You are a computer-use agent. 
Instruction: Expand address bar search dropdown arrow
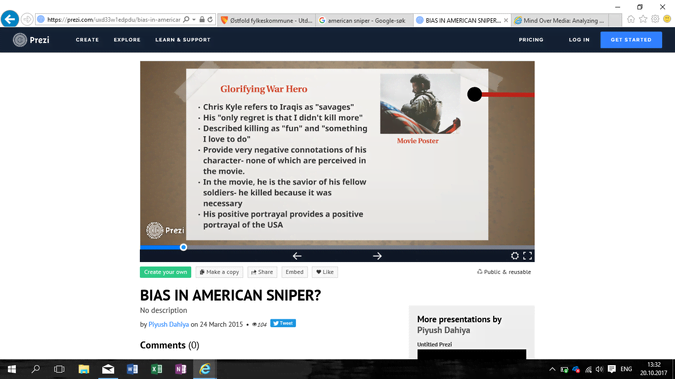coord(194,19)
